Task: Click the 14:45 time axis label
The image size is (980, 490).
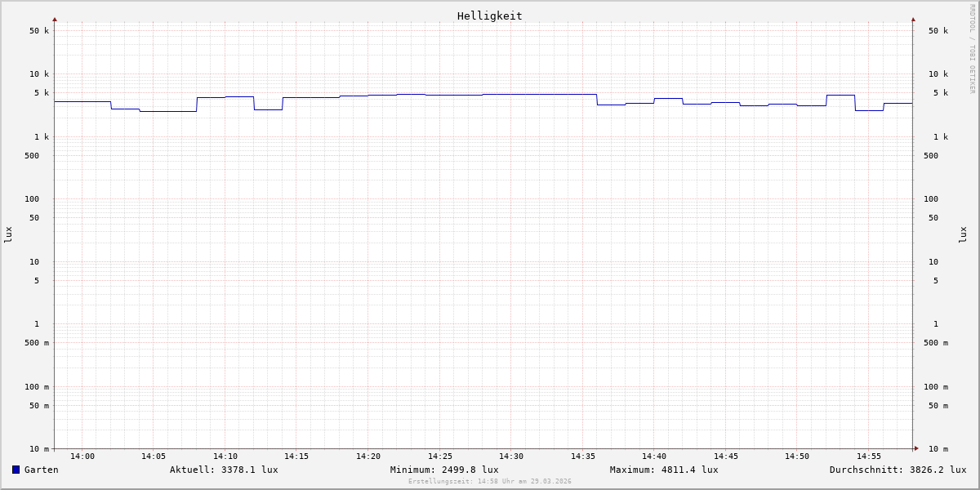Action: tap(726, 457)
